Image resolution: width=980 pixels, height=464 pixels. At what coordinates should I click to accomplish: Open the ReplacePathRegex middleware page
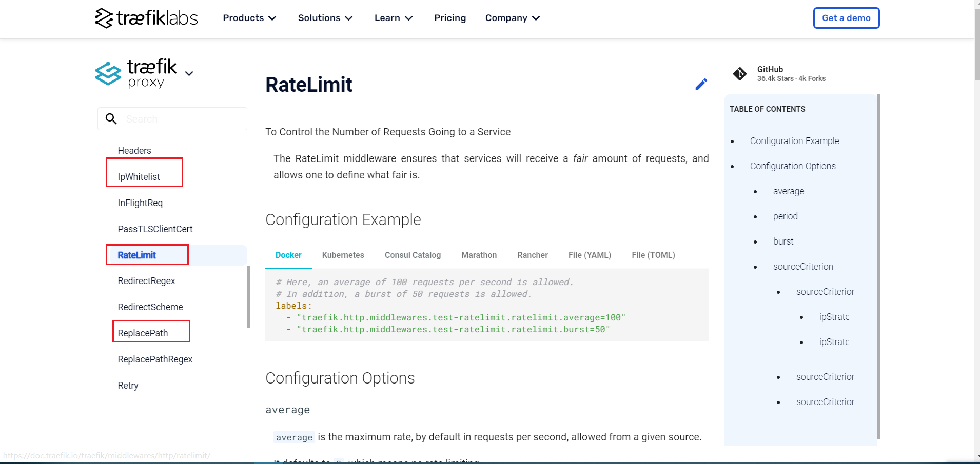[155, 359]
